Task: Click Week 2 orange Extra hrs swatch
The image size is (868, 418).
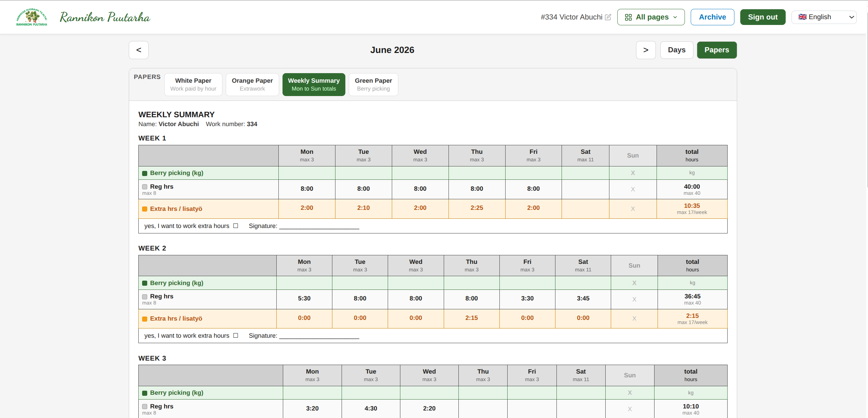Action: click(144, 319)
